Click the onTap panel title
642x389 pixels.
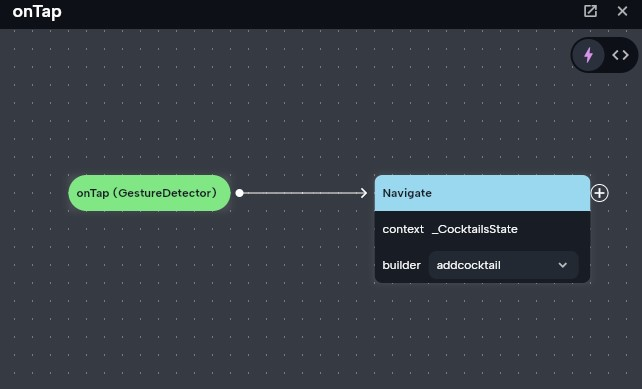[x=37, y=11]
